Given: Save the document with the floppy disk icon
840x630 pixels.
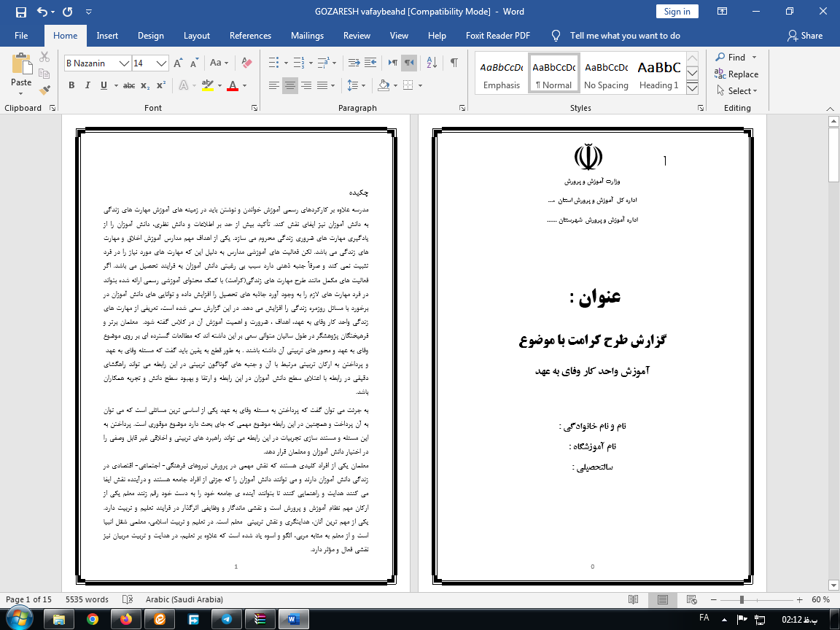Looking at the screenshot, I should pos(21,12).
